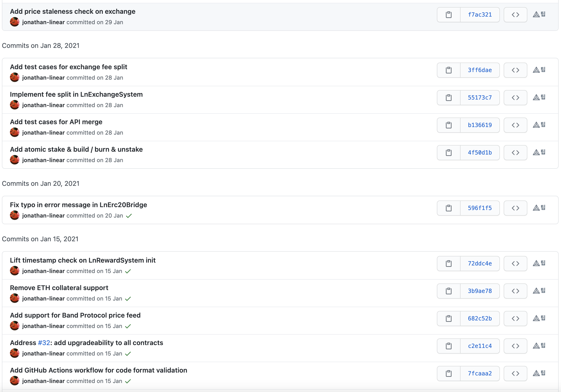Open commit hash 7fcaaa2
Image resolution: width=561 pixels, height=392 pixels.
[480, 374]
